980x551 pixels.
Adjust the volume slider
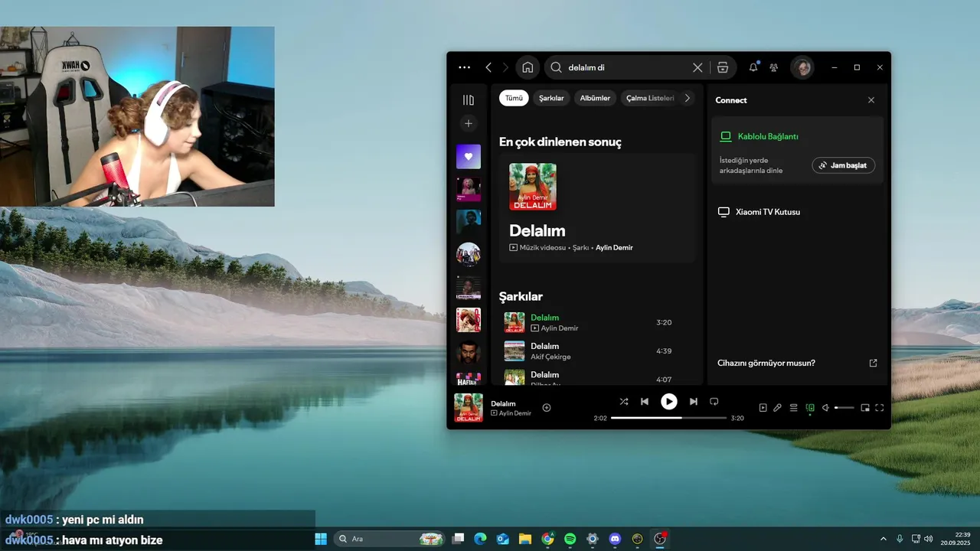click(x=844, y=408)
